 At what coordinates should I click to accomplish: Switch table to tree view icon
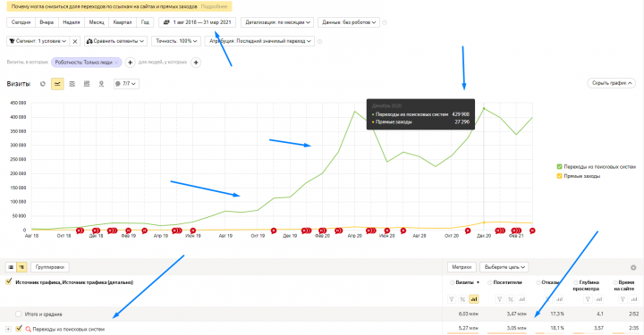coord(21,267)
